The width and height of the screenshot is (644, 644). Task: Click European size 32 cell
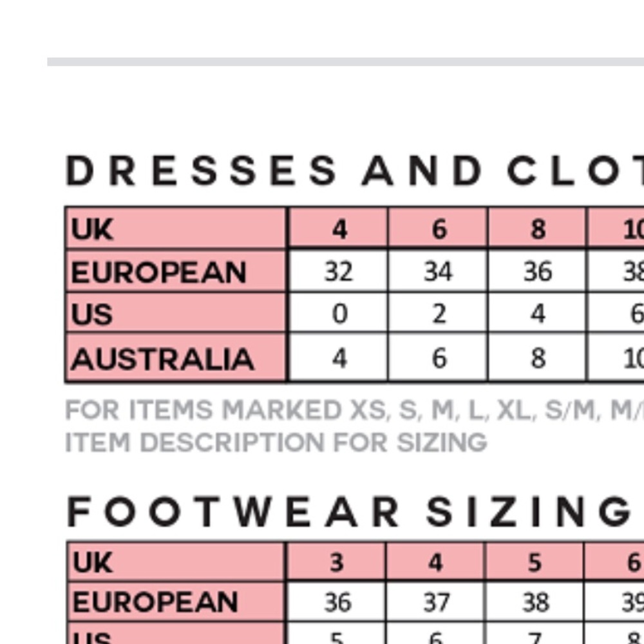(339, 271)
